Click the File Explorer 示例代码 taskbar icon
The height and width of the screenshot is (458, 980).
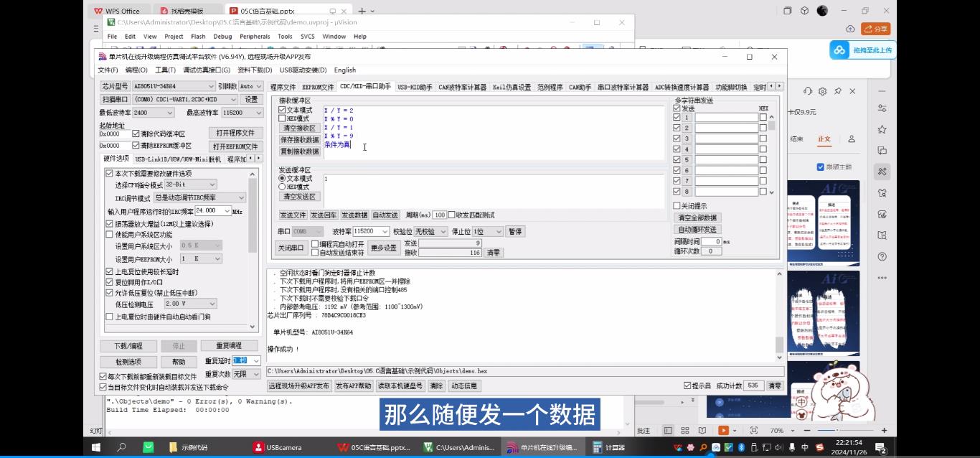click(x=192, y=447)
